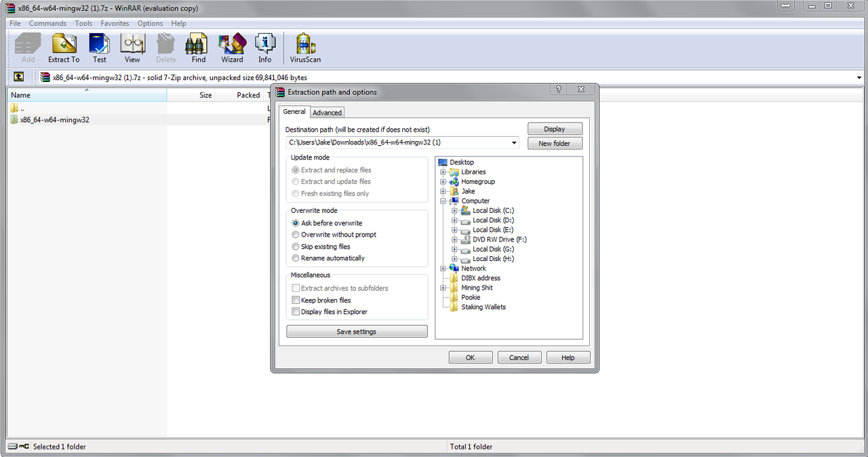Select Libraries in the folder tree
The width and height of the screenshot is (868, 457).
click(x=473, y=172)
